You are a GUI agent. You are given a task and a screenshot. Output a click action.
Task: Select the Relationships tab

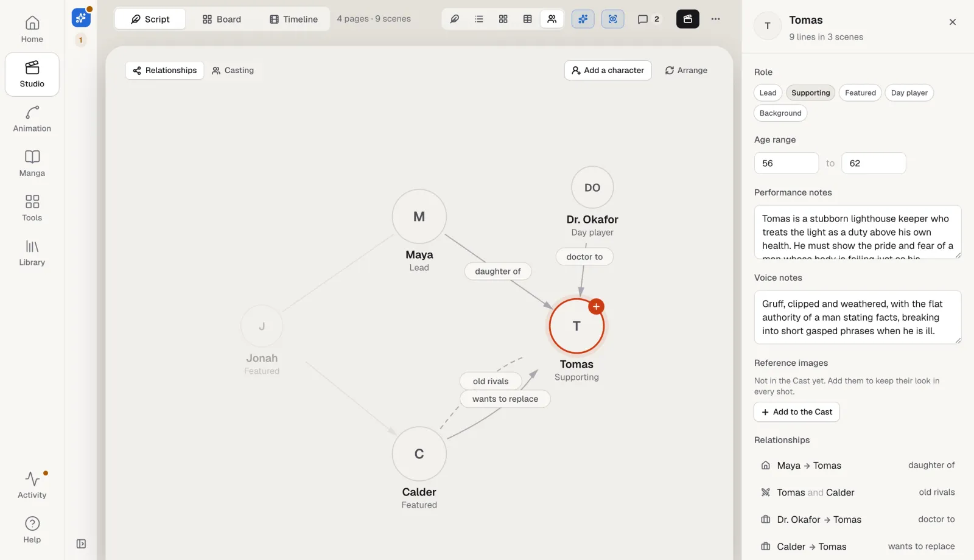pyautogui.click(x=165, y=70)
